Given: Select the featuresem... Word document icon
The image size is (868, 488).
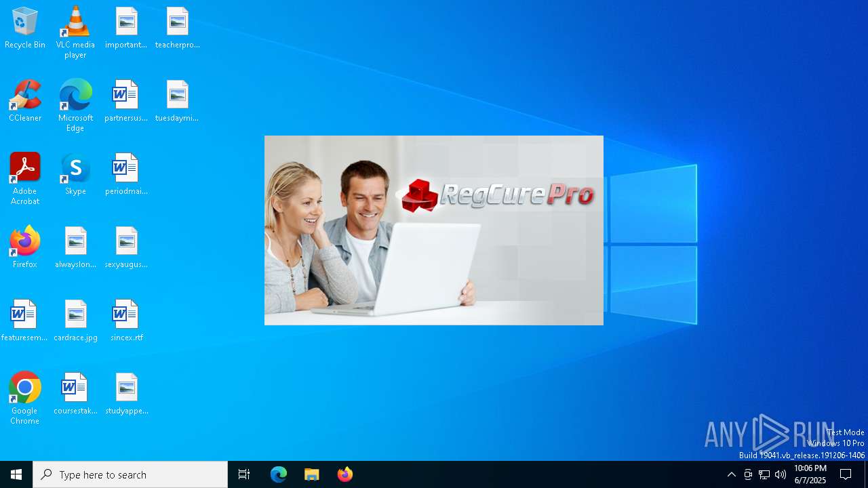Looking at the screenshot, I should pyautogui.click(x=24, y=321).
